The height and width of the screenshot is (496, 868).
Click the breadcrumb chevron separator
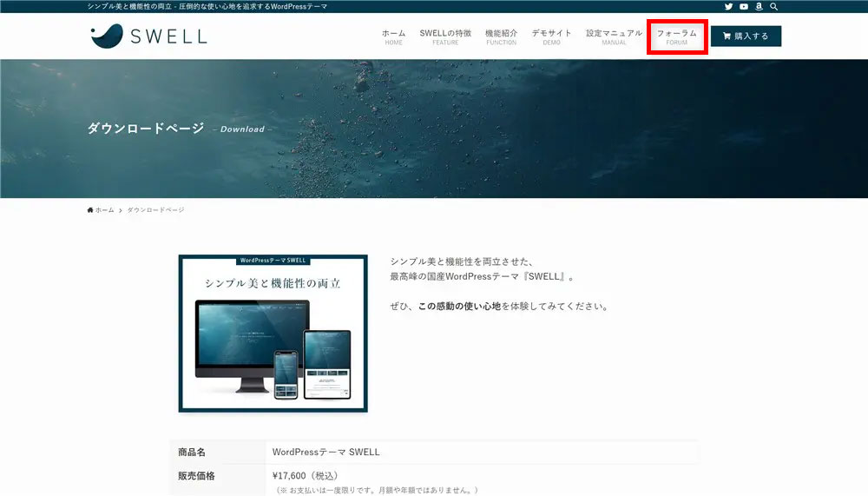coord(121,210)
